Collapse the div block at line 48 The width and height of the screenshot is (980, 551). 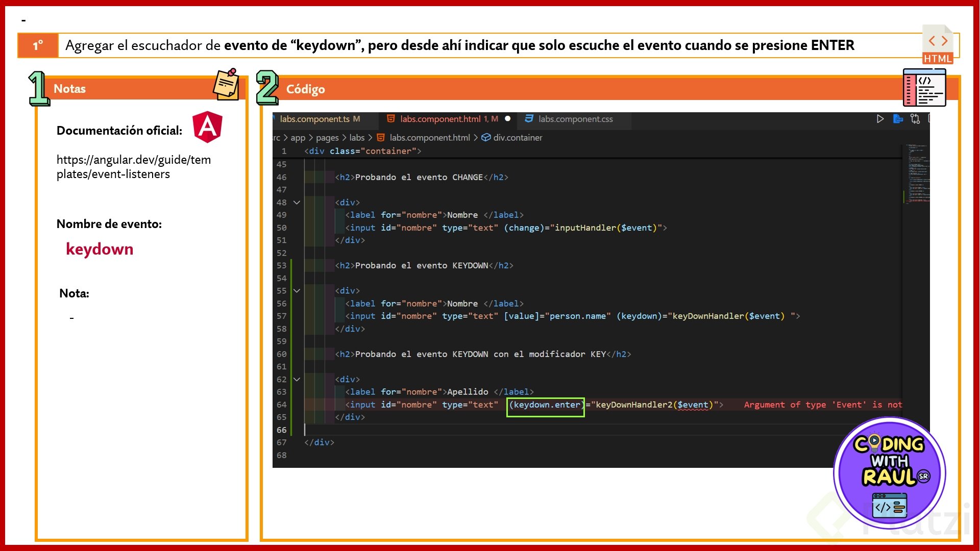tap(297, 203)
